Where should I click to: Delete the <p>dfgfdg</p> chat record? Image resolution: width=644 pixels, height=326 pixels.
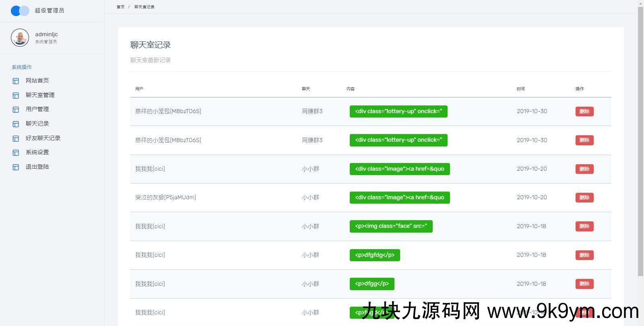click(x=584, y=255)
